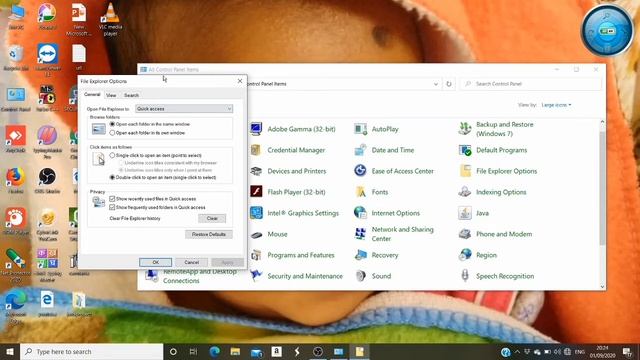
Task: Open File Explorer from taskbar
Action: (235, 352)
